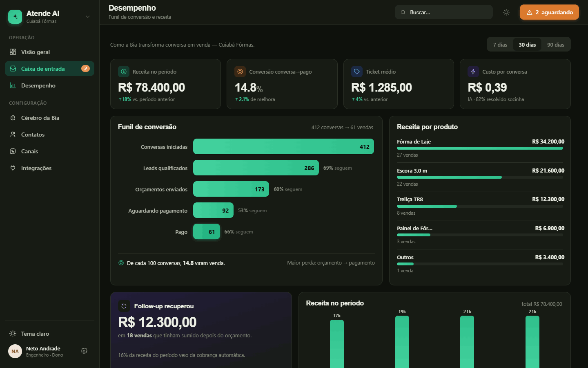Open Caixa de entrada
The width and height of the screenshot is (588, 368).
coord(49,69)
